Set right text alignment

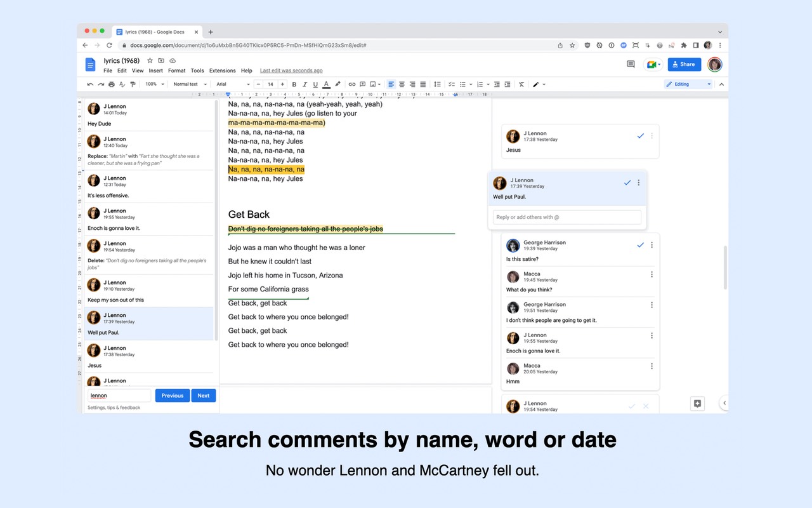pos(412,84)
